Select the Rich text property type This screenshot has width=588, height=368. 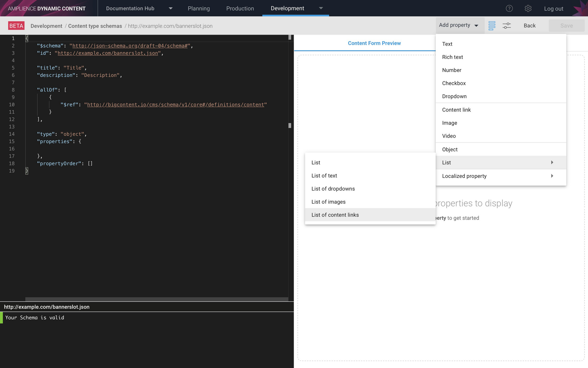tap(453, 57)
